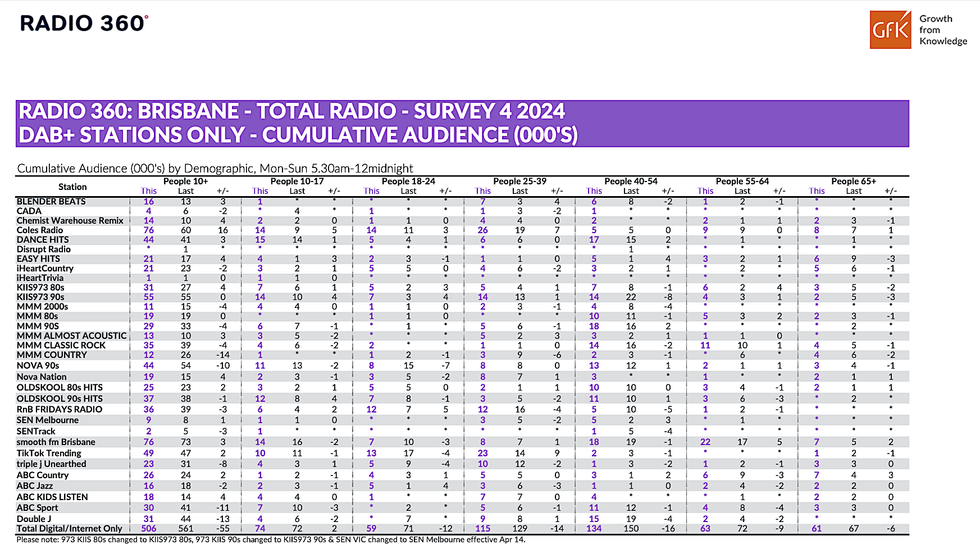Click the 134 total under People 40-54

coord(594,528)
